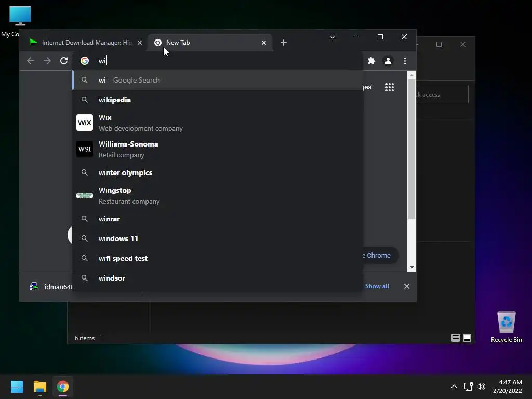Open the network tray icon
The height and width of the screenshot is (399, 532).
[469, 387]
